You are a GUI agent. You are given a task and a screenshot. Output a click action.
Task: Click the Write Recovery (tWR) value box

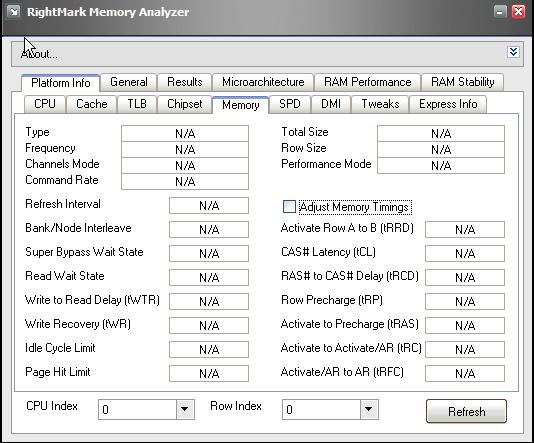pyautogui.click(x=209, y=326)
